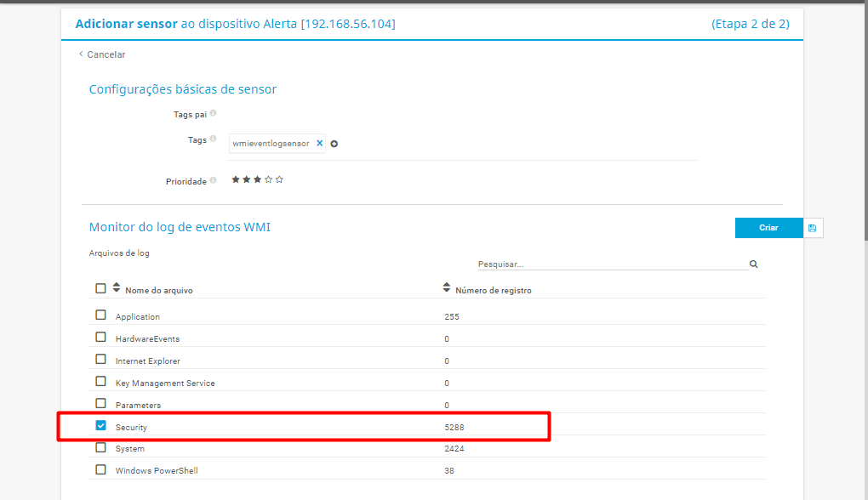The image size is (868, 500).
Task: Set priority to four stars
Action: click(268, 179)
